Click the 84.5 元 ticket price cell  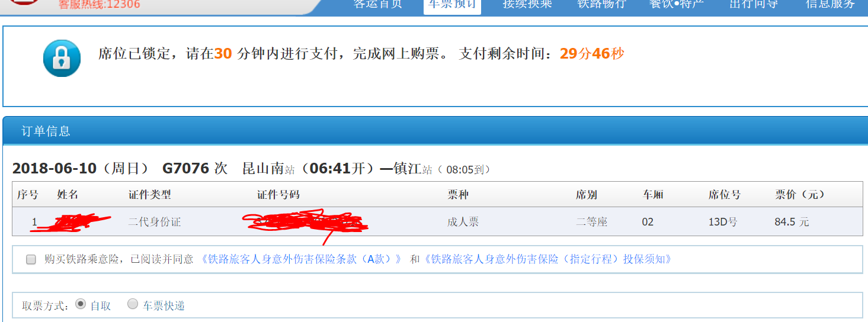792,223
